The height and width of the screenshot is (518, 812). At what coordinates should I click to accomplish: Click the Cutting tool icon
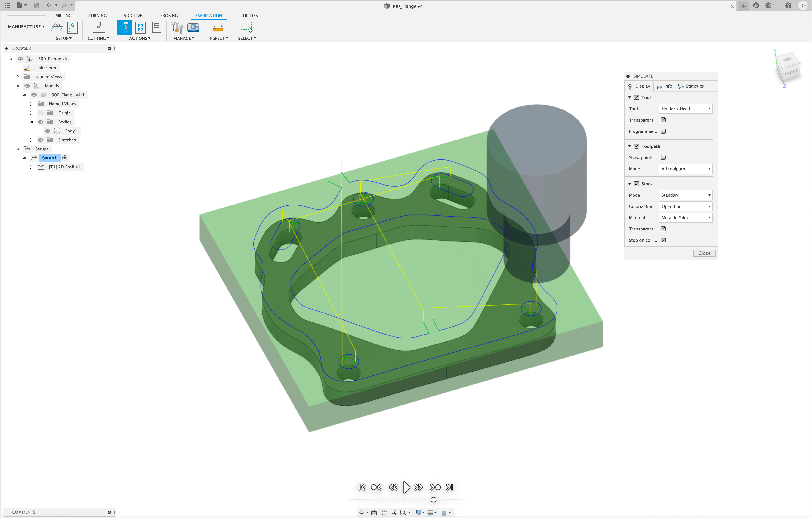(x=98, y=27)
